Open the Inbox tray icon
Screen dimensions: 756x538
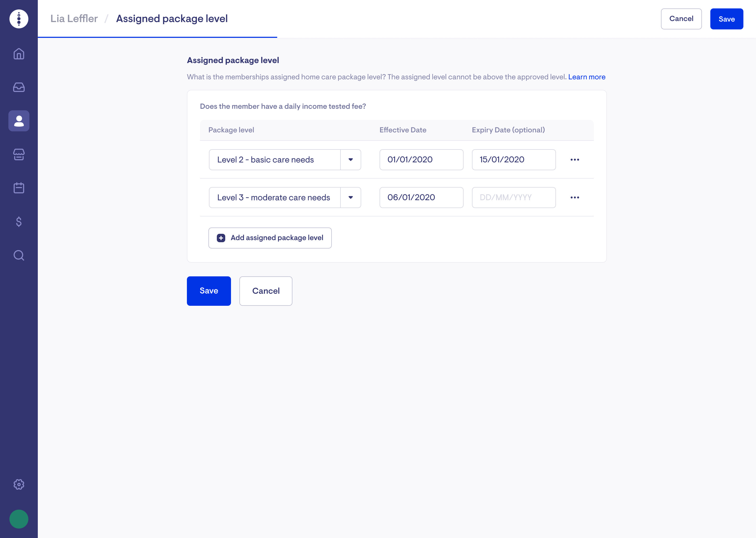[x=19, y=87]
